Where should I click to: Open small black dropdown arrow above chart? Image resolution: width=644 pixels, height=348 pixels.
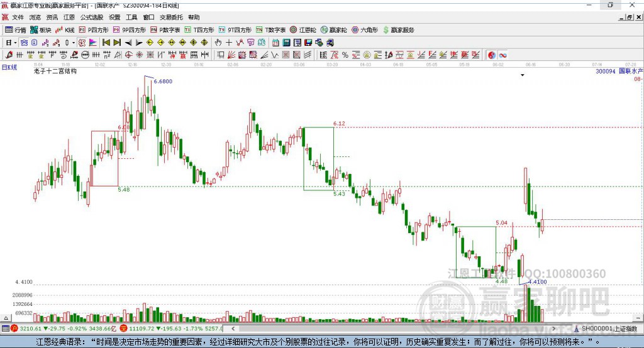coord(523,75)
